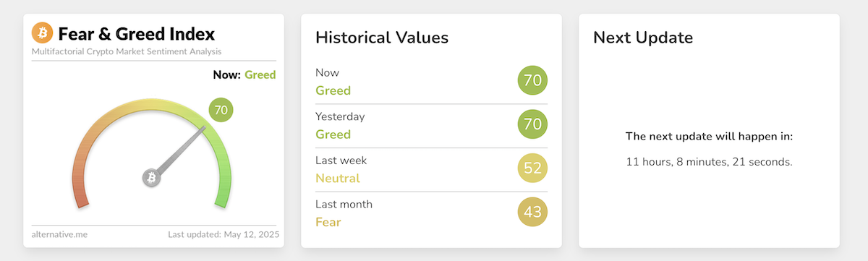This screenshot has height=261, width=868.
Task: Open the alternative.me link
Action: tap(59, 235)
